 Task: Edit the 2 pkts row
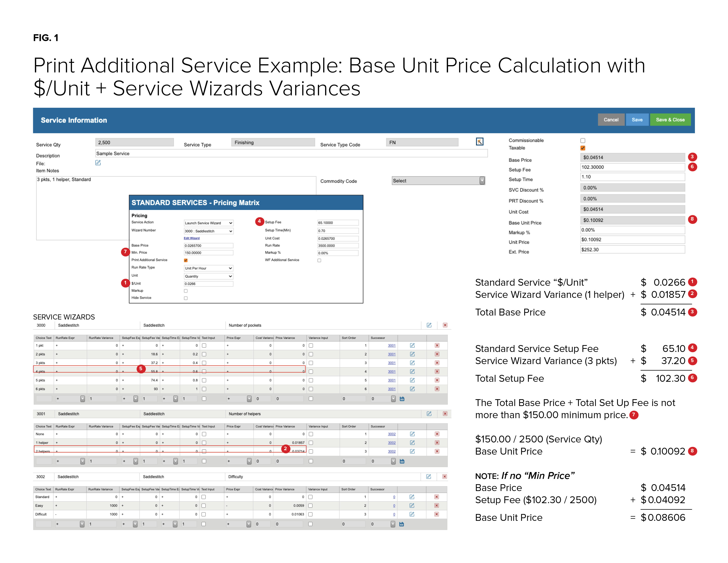click(412, 354)
